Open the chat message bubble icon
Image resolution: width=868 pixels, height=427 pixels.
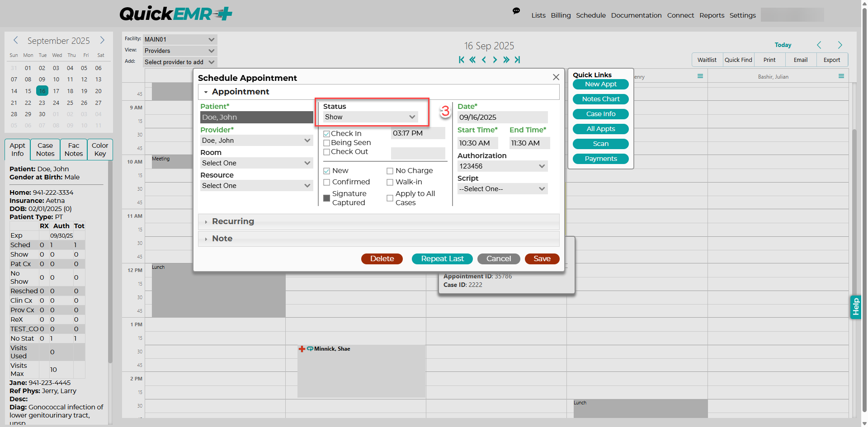(x=516, y=11)
